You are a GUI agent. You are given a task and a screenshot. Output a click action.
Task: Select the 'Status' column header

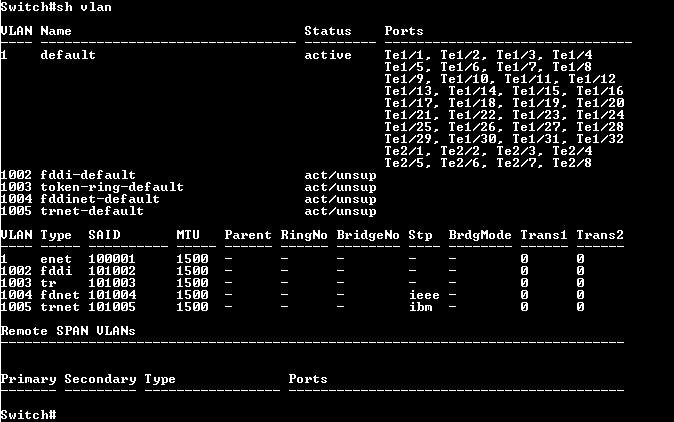(328, 31)
